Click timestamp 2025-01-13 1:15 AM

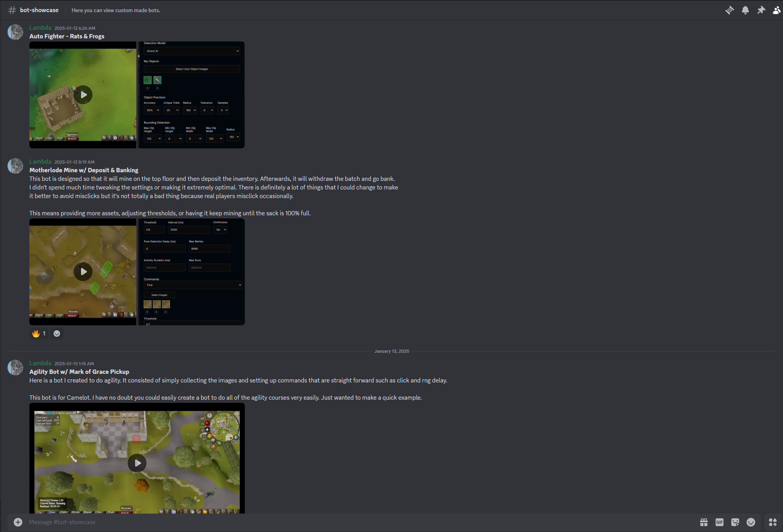(x=74, y=364)
